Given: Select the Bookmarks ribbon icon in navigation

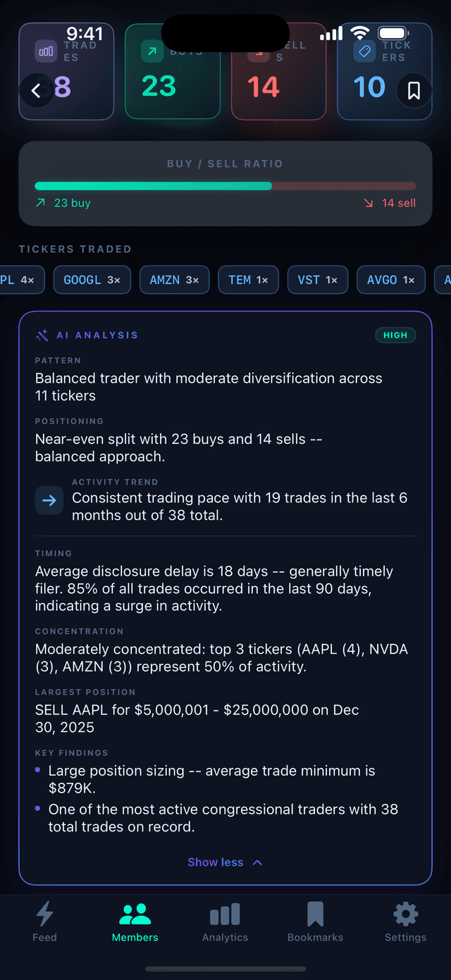Looking at the screenshot, I should 315,914.
